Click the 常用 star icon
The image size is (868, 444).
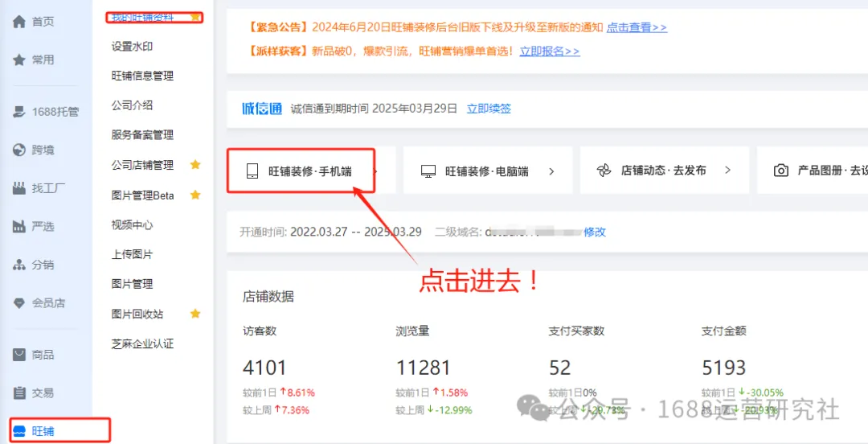(19, 60)
